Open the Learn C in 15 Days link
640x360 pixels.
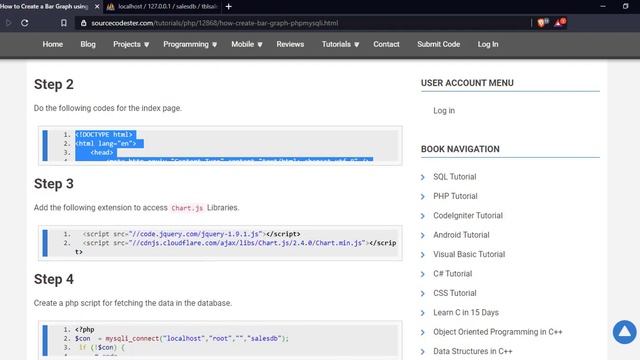click(x=466, y=312)
